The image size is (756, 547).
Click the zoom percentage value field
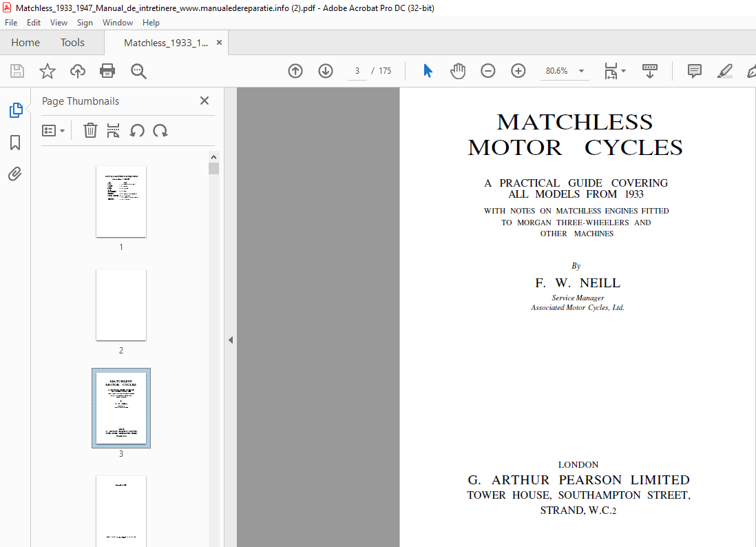click(557, 71)
